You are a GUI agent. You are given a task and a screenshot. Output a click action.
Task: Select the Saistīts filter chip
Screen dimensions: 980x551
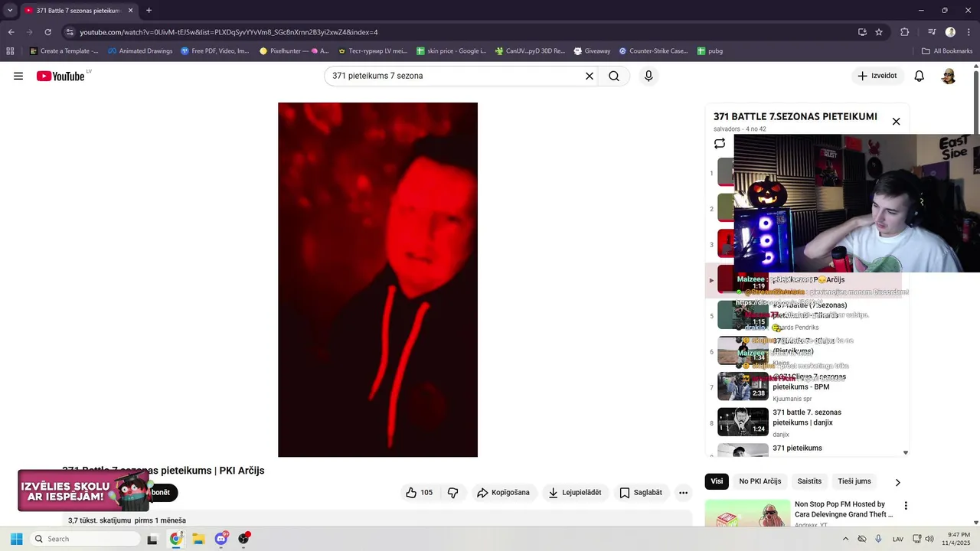click(809, 481)
